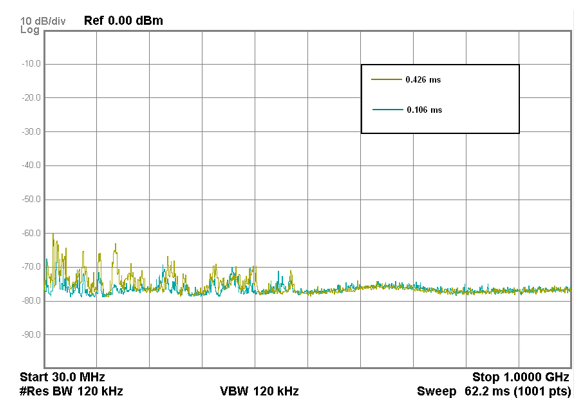Viewport: 583px width, 410px height.
Task: Click the -30.0 axis tick label
Action: pyautogui.click(x=31, y=132)
